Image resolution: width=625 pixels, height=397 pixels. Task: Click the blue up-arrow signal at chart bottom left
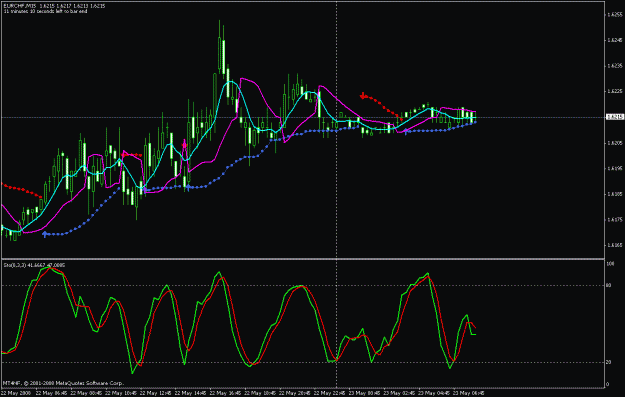(45, 234)
